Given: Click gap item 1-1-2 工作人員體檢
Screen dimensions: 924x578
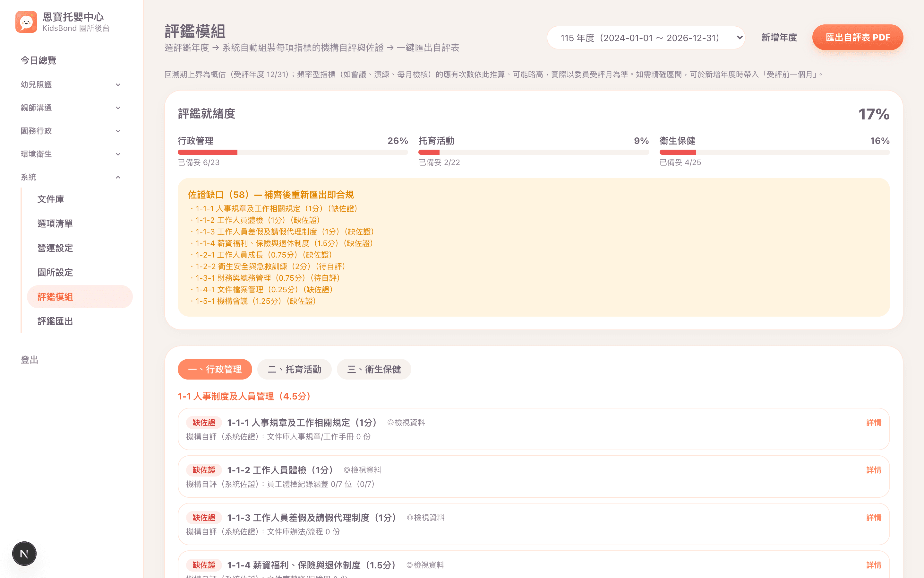Looking at the screenshot, I should tap(255, 220).
